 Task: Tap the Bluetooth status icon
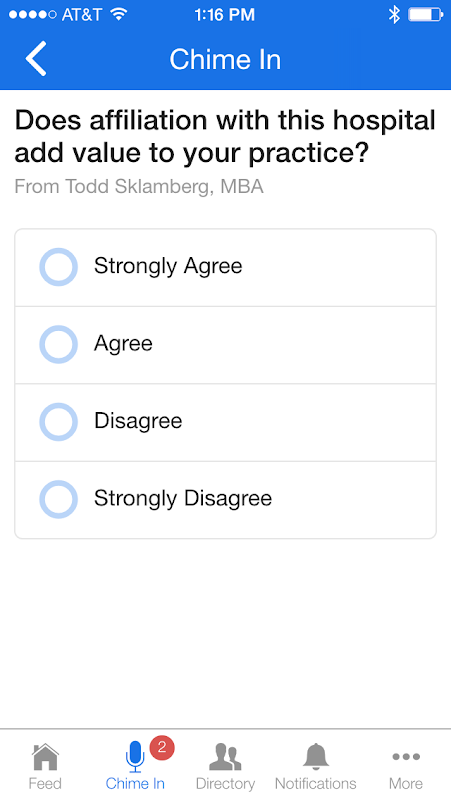coord(394,14)
